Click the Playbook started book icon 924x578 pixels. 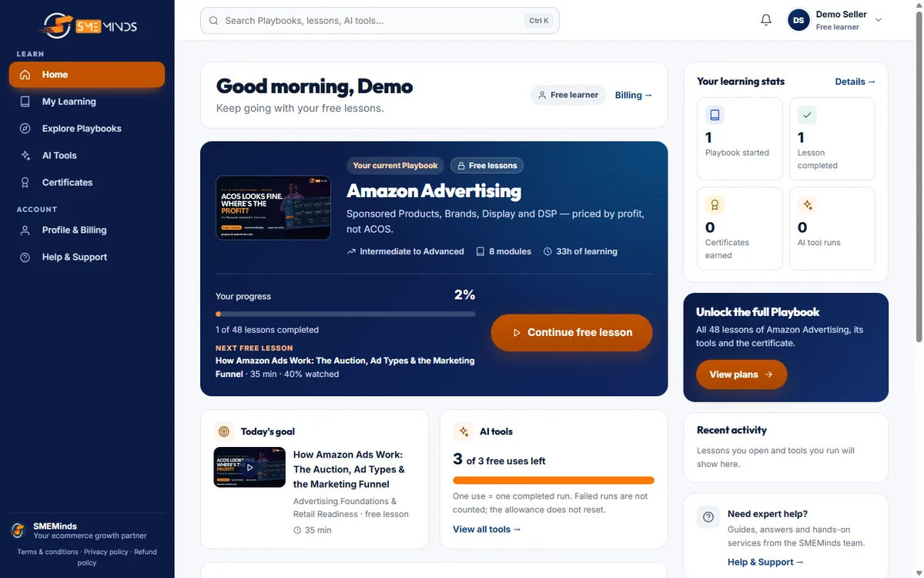[x=715, y=115]
